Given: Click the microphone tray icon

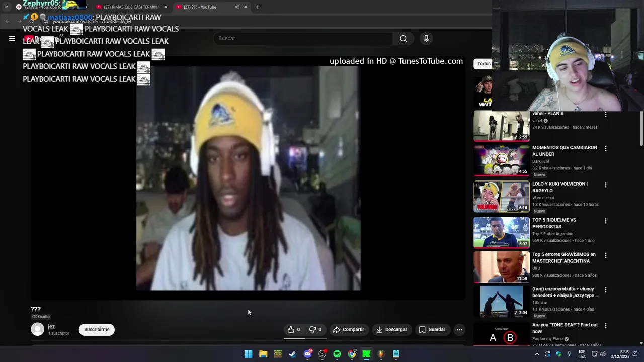Looking at the screenshot, I should tap(569, 354).
